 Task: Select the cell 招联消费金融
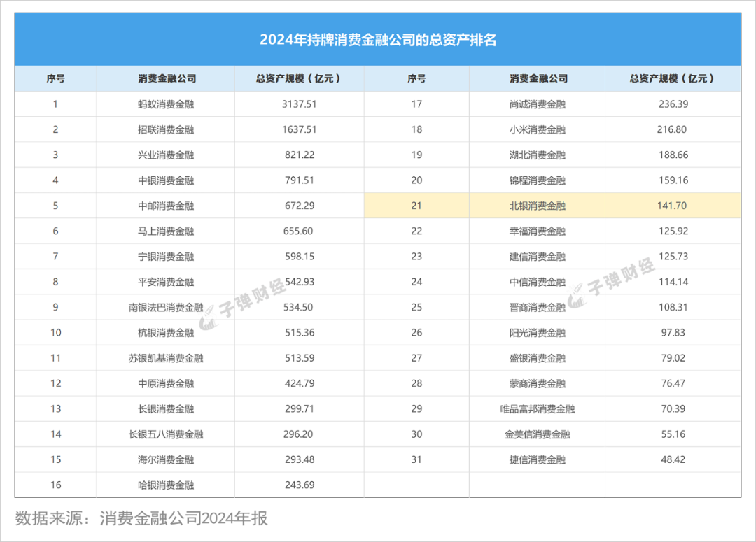166,129
